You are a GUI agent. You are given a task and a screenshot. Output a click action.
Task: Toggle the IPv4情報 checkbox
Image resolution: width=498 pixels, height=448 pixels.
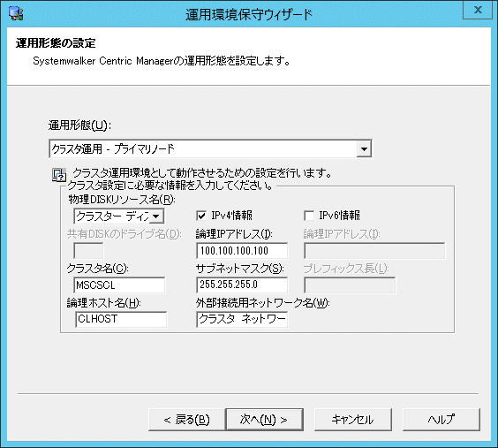201,216
